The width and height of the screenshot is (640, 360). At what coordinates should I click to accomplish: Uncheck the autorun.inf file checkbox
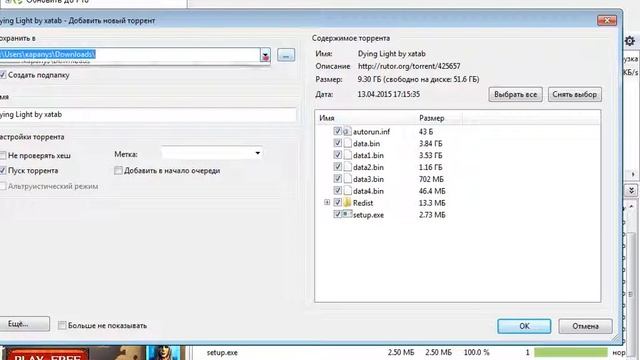pos(337,131)
